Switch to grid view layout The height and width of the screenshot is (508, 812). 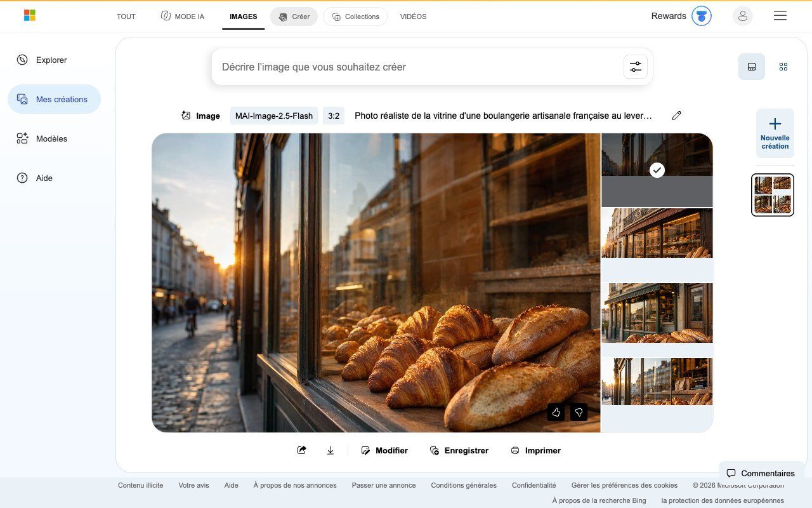tap(783, 67)
